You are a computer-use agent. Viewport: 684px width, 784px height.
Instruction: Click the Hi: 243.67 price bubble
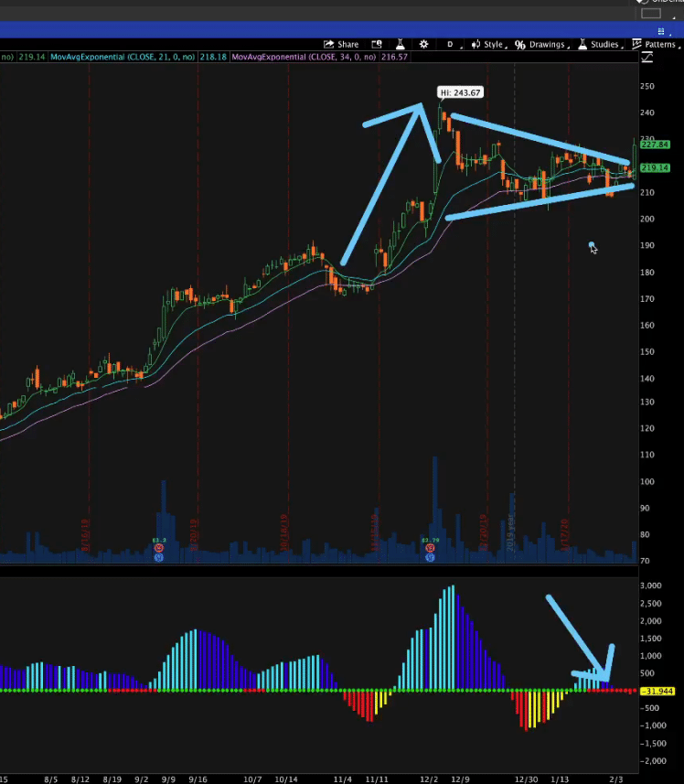click(x=460, y=92)
